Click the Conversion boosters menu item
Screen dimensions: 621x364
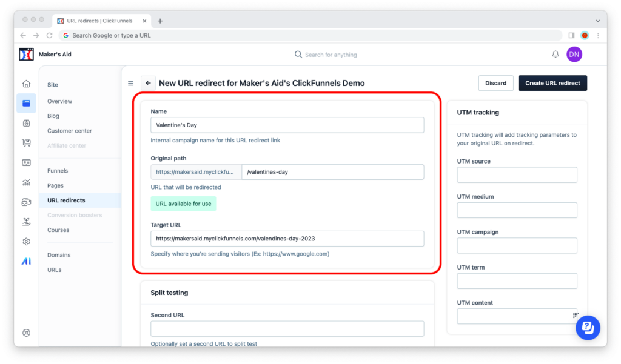point(75,215)
